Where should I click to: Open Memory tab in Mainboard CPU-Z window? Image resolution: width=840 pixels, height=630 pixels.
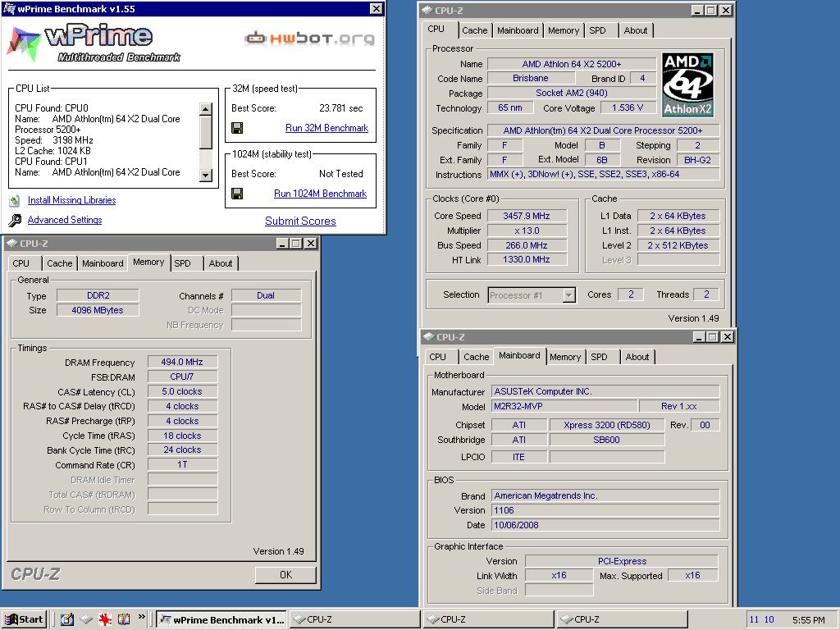click(565, 357)
